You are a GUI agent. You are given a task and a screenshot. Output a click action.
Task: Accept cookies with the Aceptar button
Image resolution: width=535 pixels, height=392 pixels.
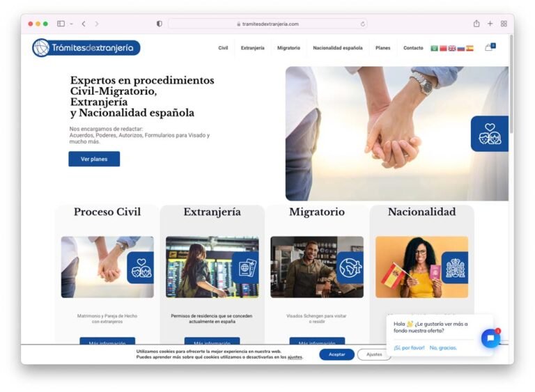pos(336,354)
